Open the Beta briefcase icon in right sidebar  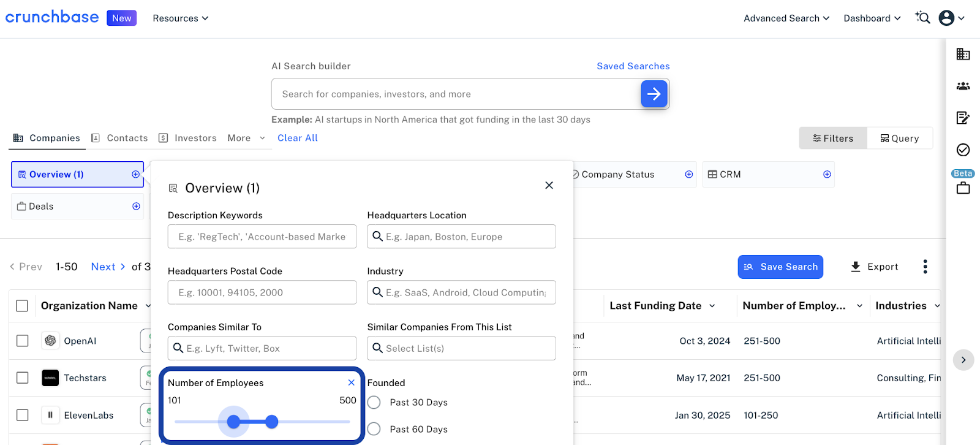[963, 188]
